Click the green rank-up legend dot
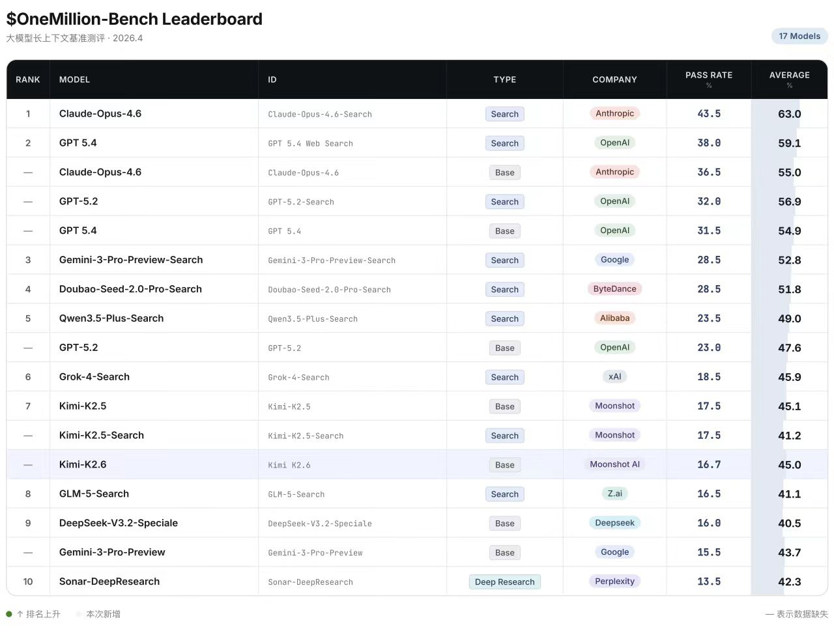Image resolution: width=834 pixels, height=644 pixels. coord(9,614)
